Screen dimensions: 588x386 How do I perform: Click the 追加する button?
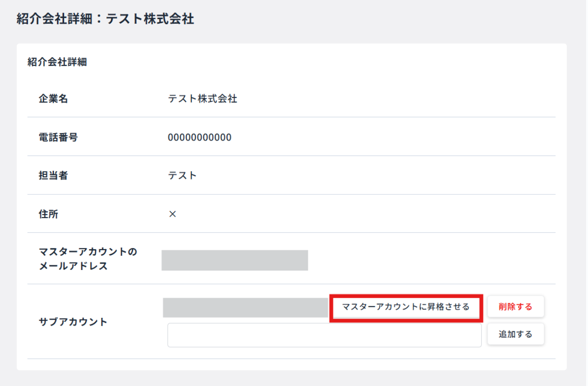pos(516,334)
